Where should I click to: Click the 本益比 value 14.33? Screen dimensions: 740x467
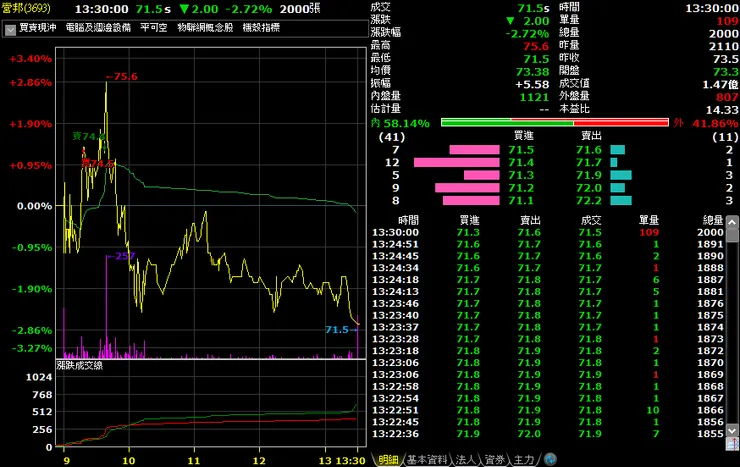[x=722, y=110]
